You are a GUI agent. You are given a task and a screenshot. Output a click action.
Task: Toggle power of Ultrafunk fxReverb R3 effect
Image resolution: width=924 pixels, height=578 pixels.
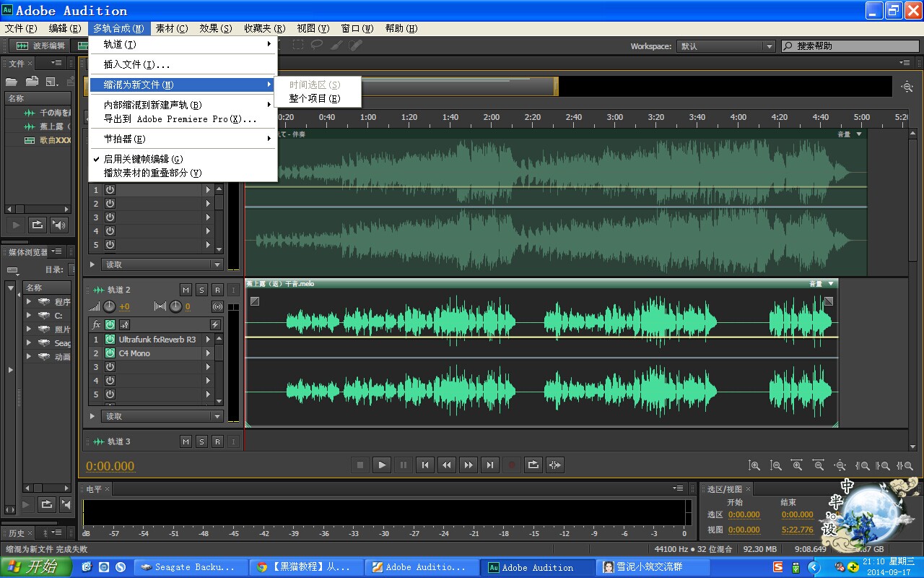coord(110,340)
